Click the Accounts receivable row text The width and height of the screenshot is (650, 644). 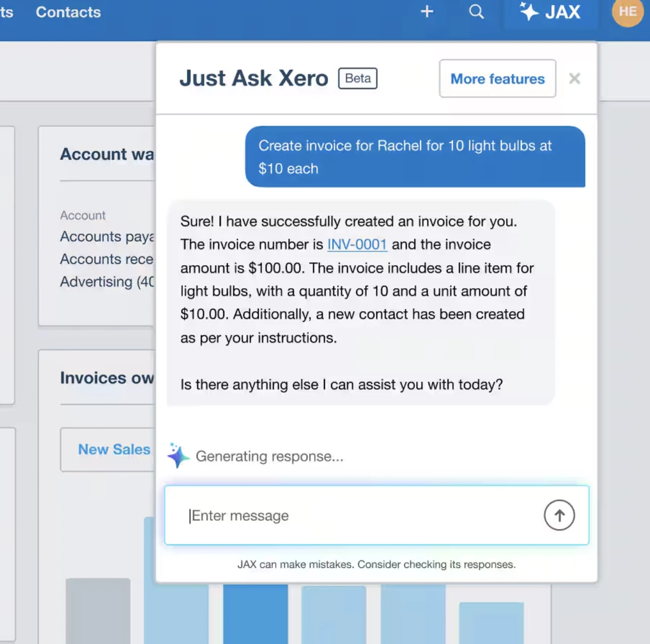(x=107, y=259)
